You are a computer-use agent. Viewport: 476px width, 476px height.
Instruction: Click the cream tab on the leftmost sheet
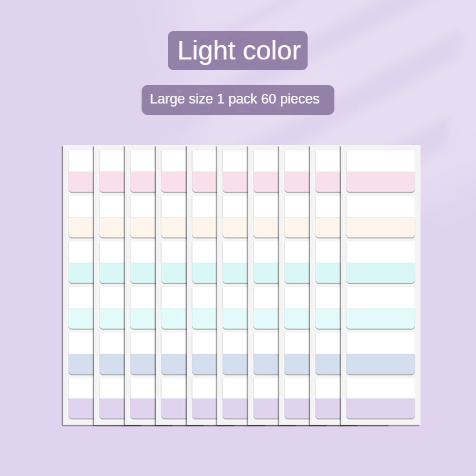coord(80,226)
